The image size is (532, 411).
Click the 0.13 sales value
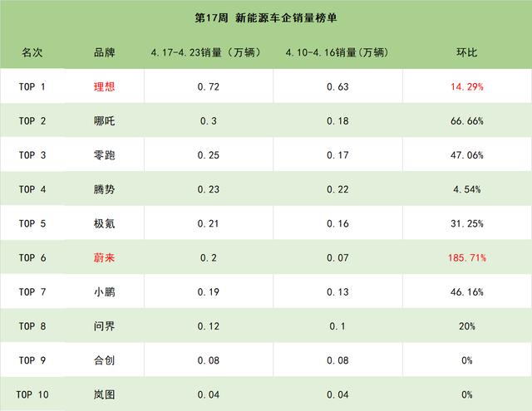click(337, 291)
